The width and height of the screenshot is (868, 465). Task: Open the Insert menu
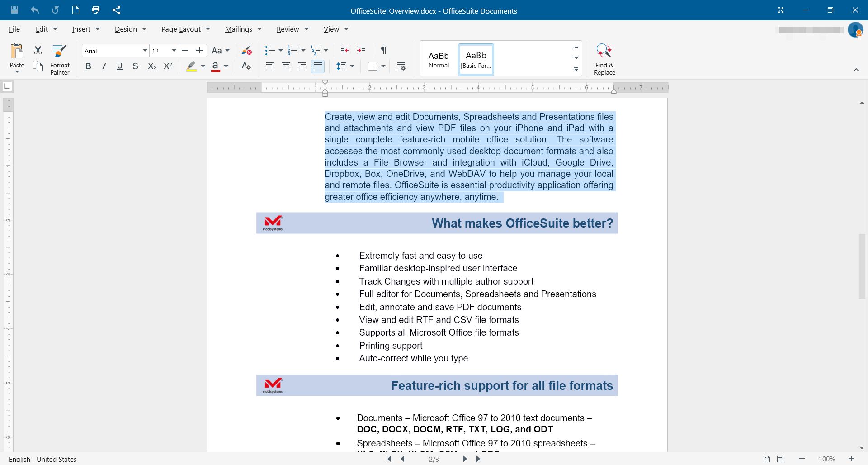(x=85, y=29)
